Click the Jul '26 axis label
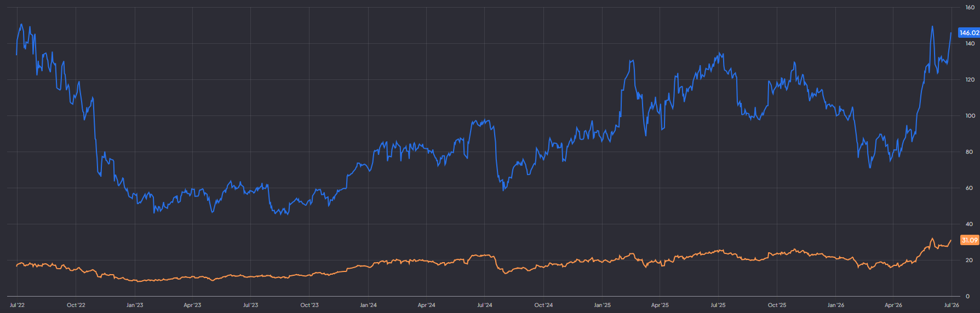 point(952,305)
